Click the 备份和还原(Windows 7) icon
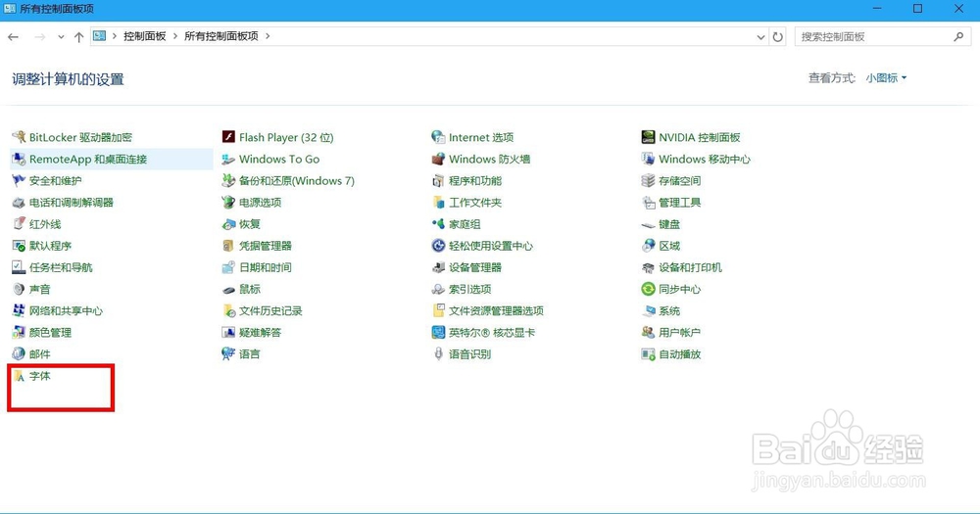The width and height of the screenshot is (980, 514). pyautogui.click(x=228, y=180)
